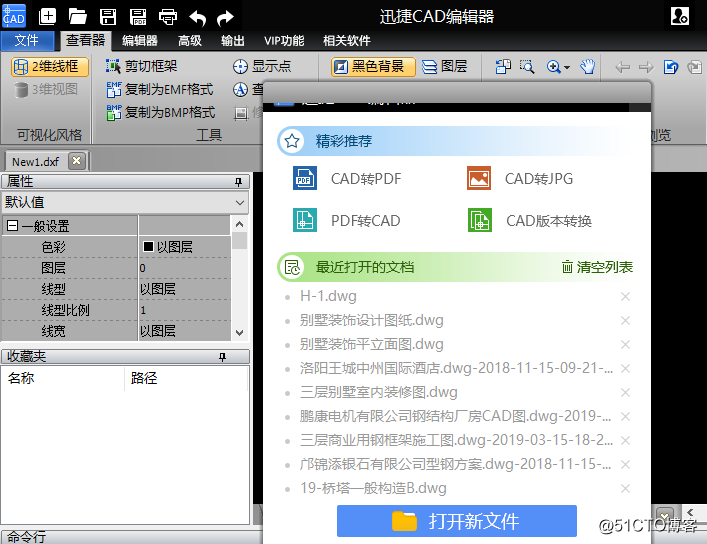This screenshot has height=544, width=707.
Task: Open the 文件 menu
Action: pyautogui.click(x=27, y=41)
